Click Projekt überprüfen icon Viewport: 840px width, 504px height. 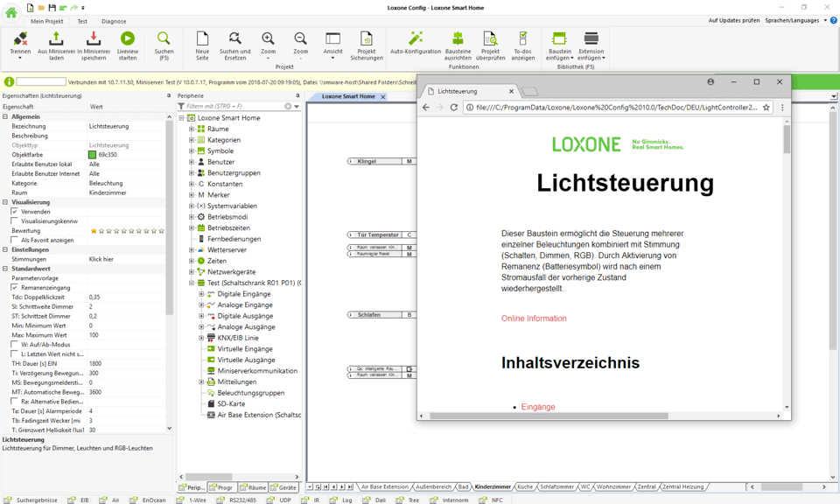coord(490,39)
